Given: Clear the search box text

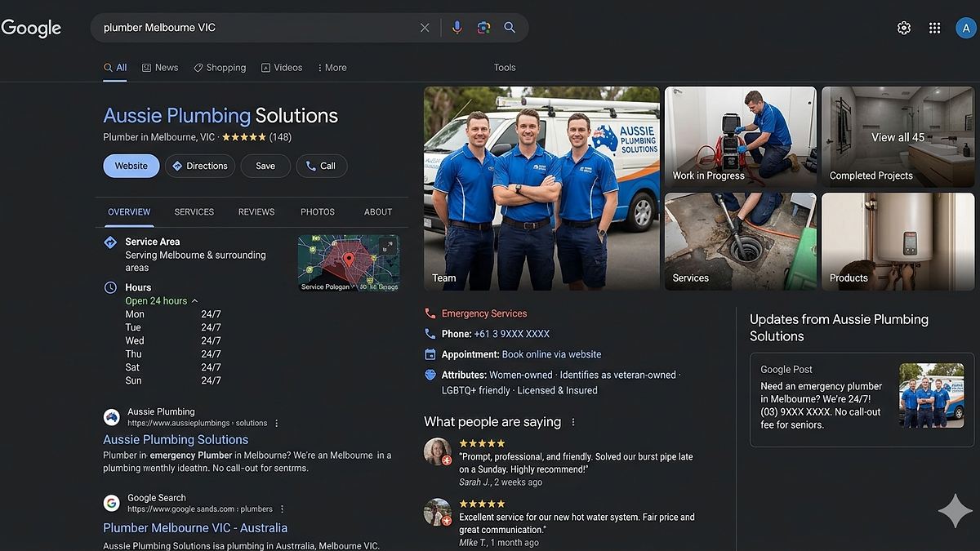Looking at the screenshot, I should pyautogui.click(x=425, y=28).
